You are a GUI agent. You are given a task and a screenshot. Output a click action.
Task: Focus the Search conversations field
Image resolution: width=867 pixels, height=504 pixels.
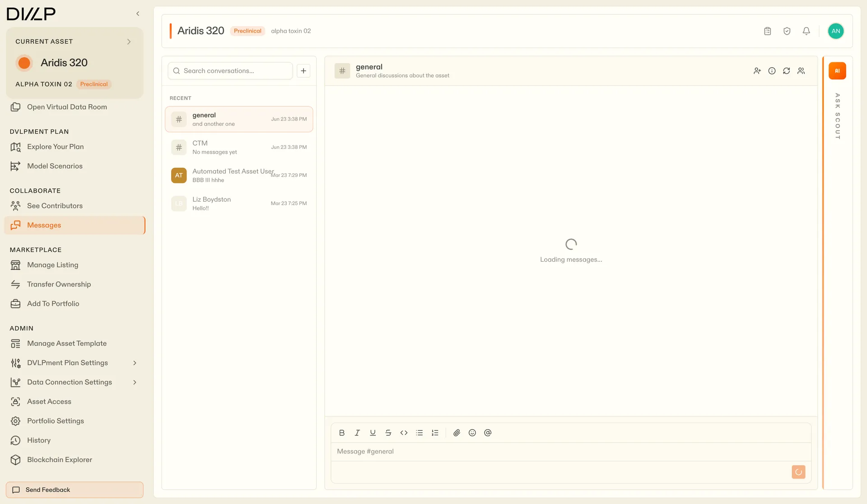[230, 71]
